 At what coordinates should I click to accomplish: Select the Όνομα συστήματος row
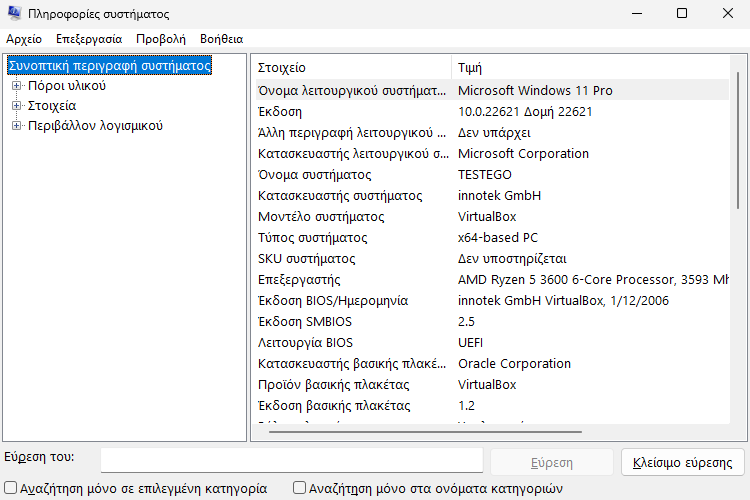492,175
